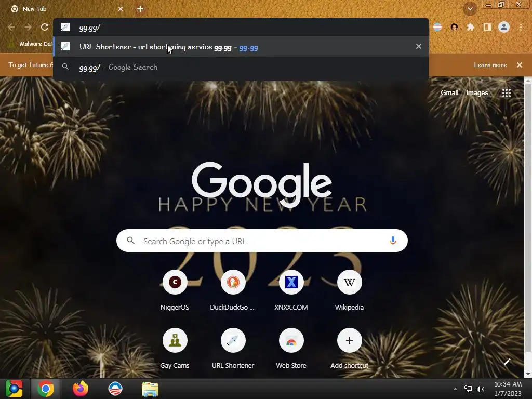532x399 pixels.
Task: Open a new tab with plus button
Action: click(x=140, y=9)
